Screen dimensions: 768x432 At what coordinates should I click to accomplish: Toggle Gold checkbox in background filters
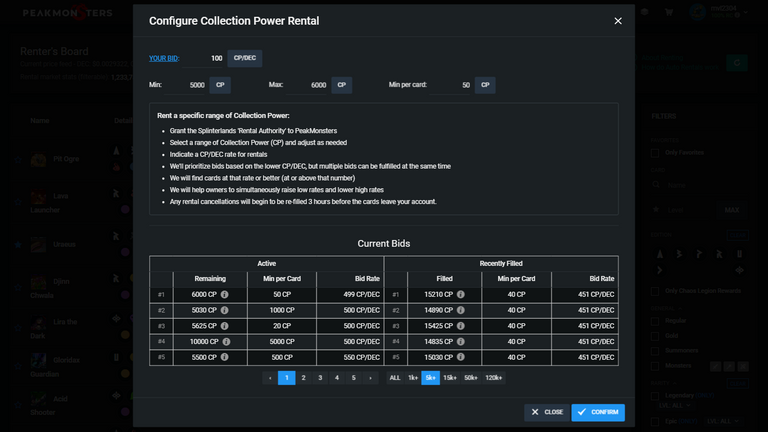click(655, 336)
